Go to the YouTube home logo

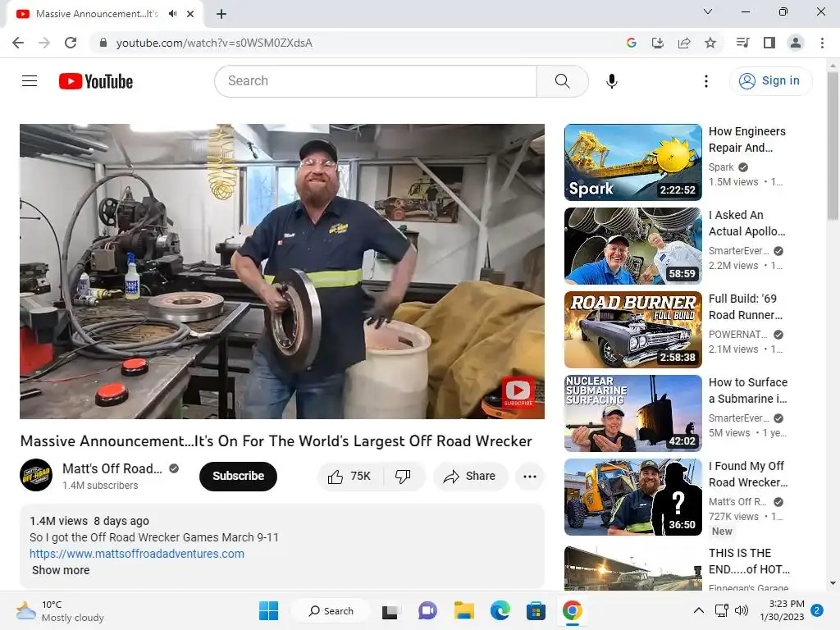(x=96, y=81)
